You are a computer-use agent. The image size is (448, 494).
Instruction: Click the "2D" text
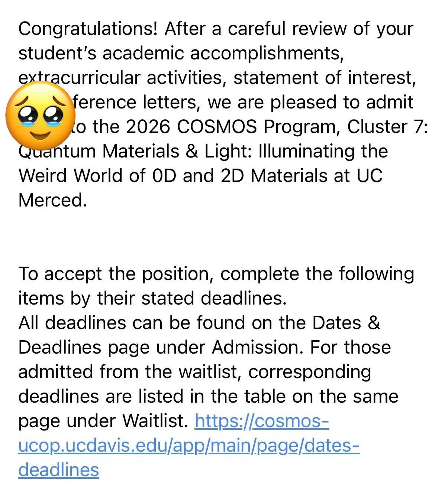(x=232, y=176)
